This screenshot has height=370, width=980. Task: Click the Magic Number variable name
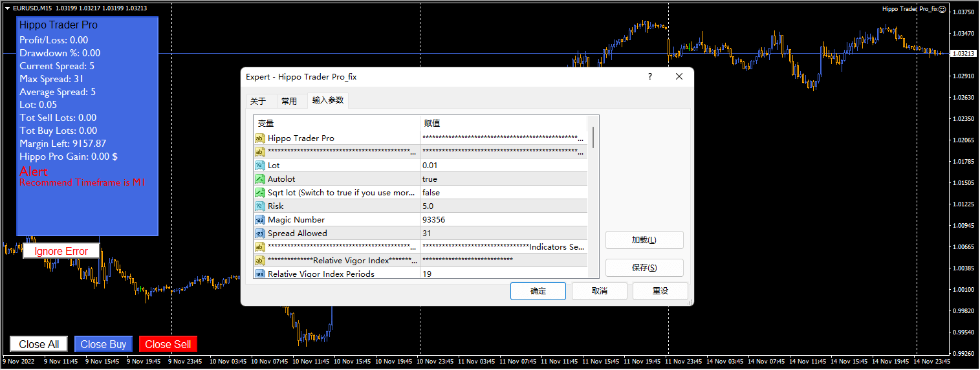pyautogui.click(x=296, y=220)
